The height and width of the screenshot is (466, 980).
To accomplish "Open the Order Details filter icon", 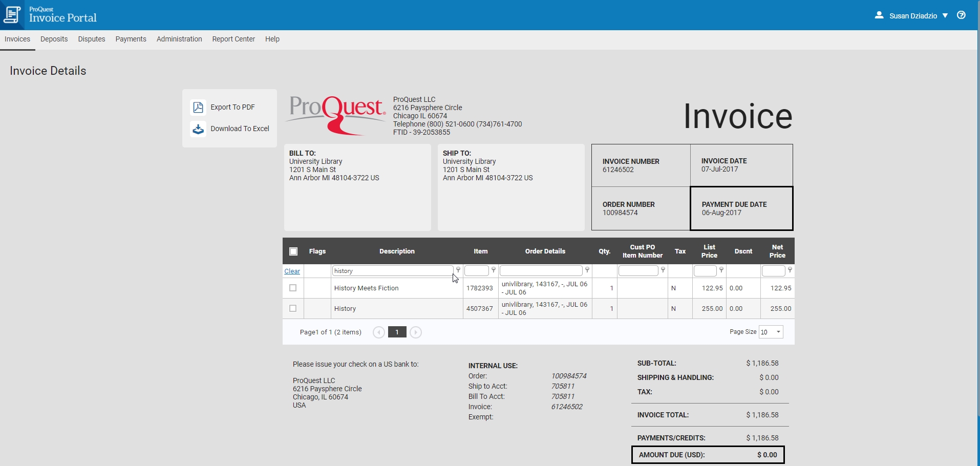I will [587, 270].
